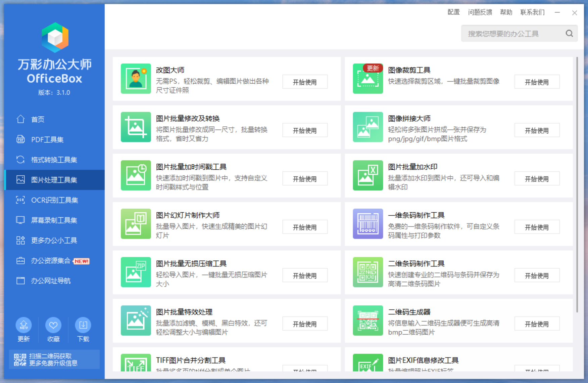
Task: Open 帮助 in the top bar
Action: (x=506, y=12)
